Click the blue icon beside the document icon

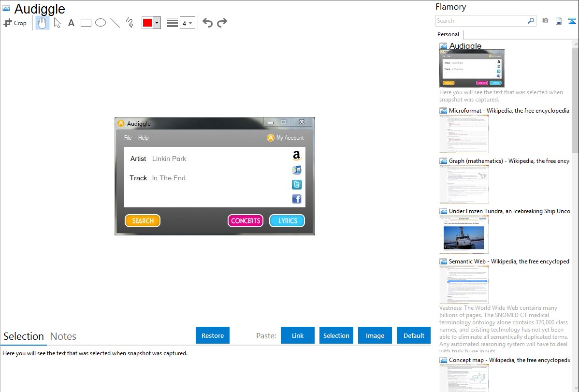572,21
